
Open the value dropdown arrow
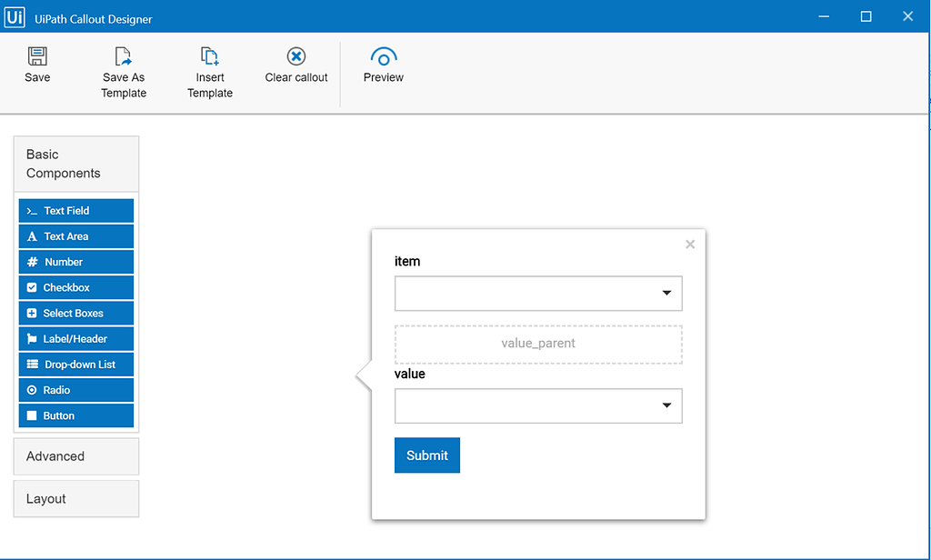pyautogui.click(x=666, y=405)
